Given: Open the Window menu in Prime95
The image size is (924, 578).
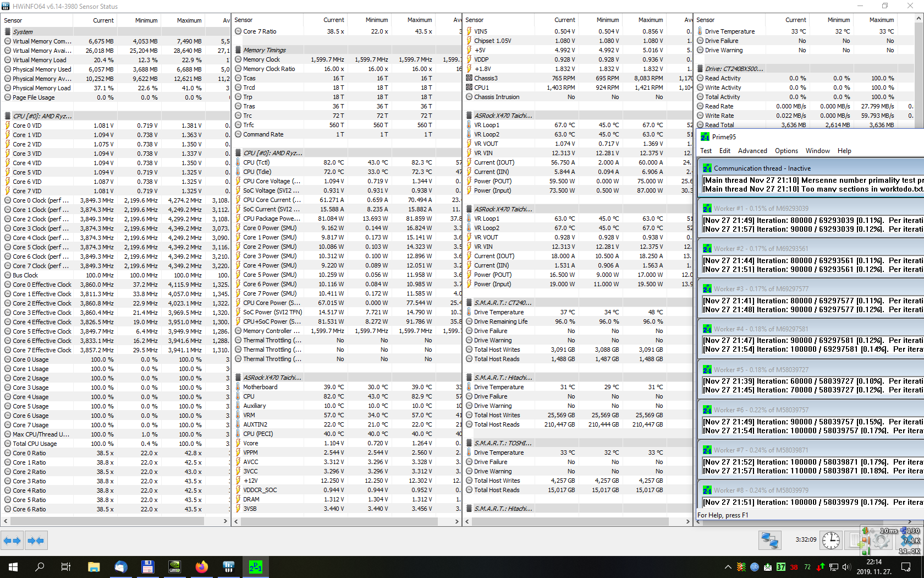Looking at the screenshot, I should coord(818,151).
